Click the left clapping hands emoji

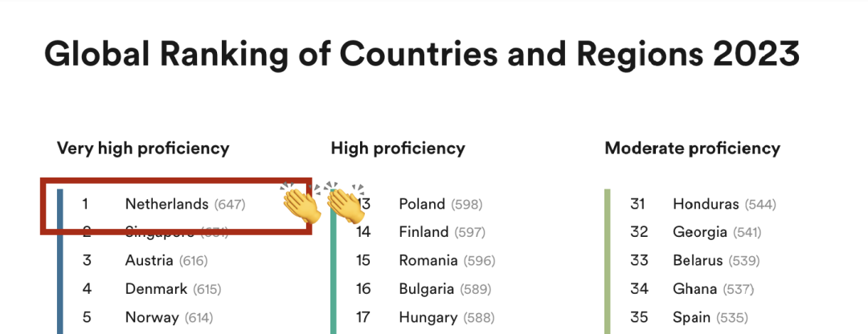pos(301,203)
